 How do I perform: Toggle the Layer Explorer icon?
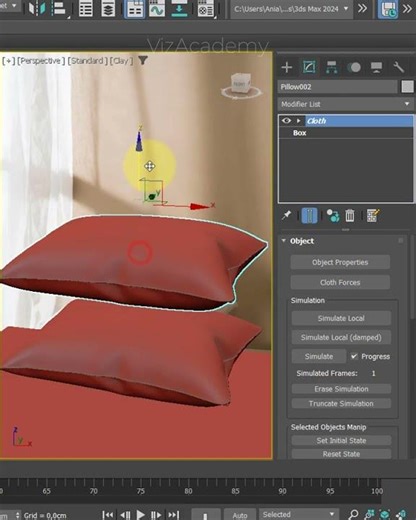(x=107, y=8)
